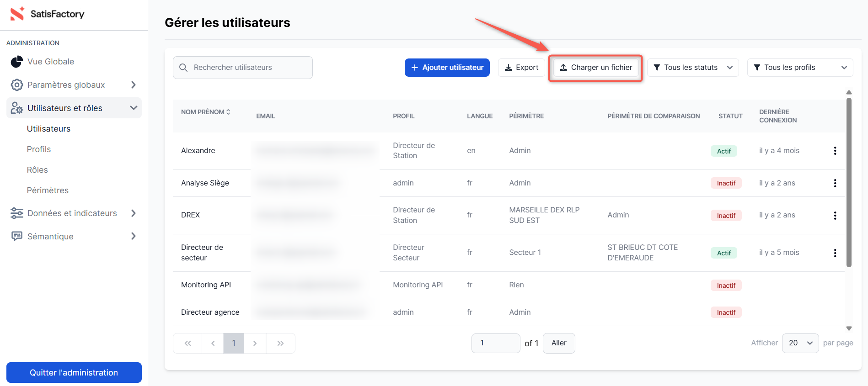Open the Tous les statuts filter dropdown
868x386 pixels.
point(693,68)
